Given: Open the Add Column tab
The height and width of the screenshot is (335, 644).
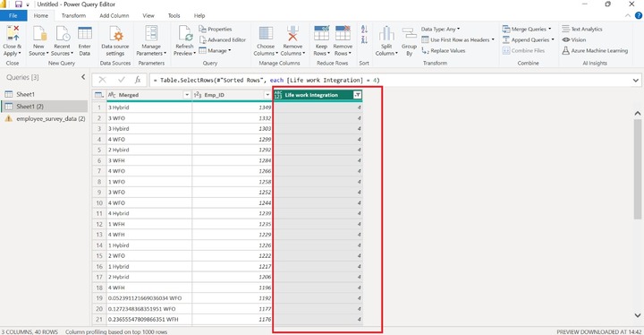Looking at the screenshot, I should [114, 15].
